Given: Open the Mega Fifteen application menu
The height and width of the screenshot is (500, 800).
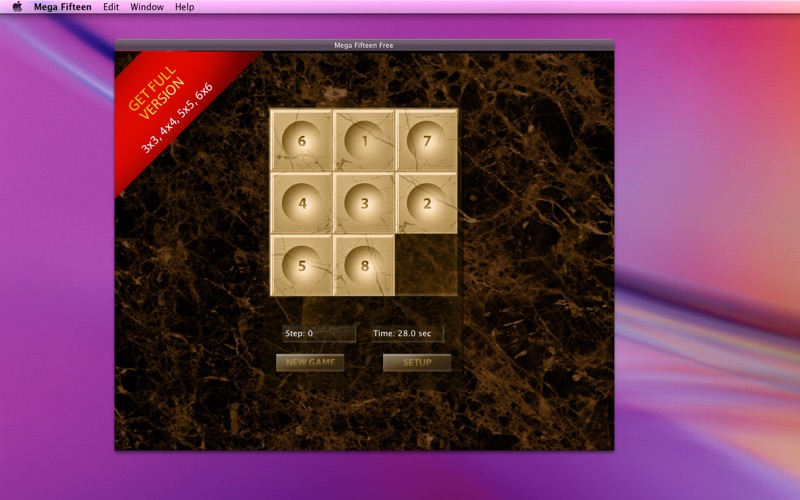Looking at the screenshot, I should coord(63,7).
